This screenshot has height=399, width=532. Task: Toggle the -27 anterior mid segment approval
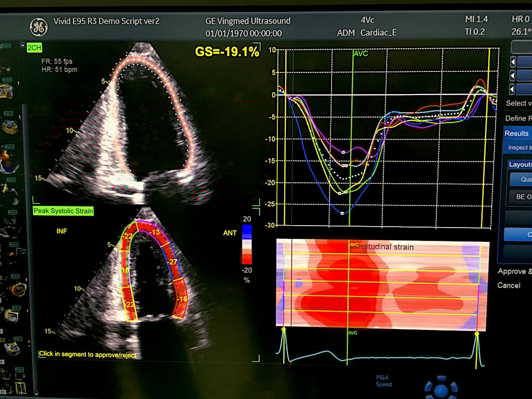point(172,262)
